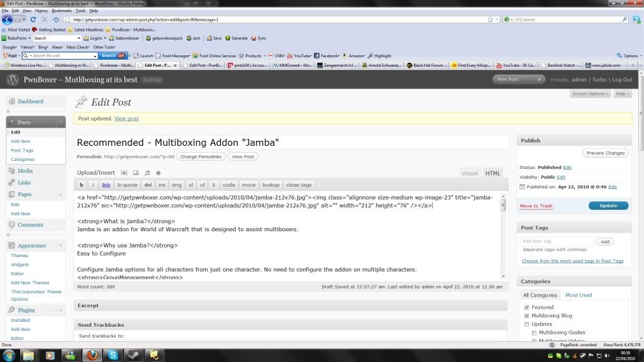Image resolution: width=644 pixels, height=362 pixels.
Task: Open the Dashboard sidebar menu
Action: point(30,101)
